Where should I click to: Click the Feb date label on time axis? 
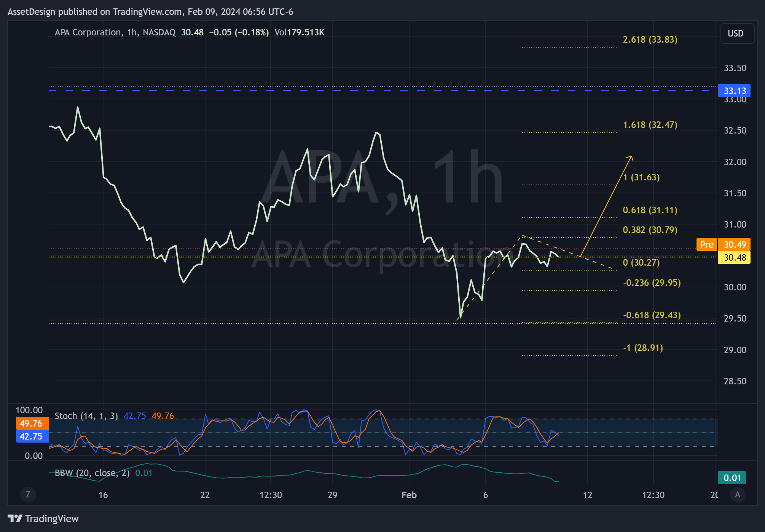click(x=409, y=495)
